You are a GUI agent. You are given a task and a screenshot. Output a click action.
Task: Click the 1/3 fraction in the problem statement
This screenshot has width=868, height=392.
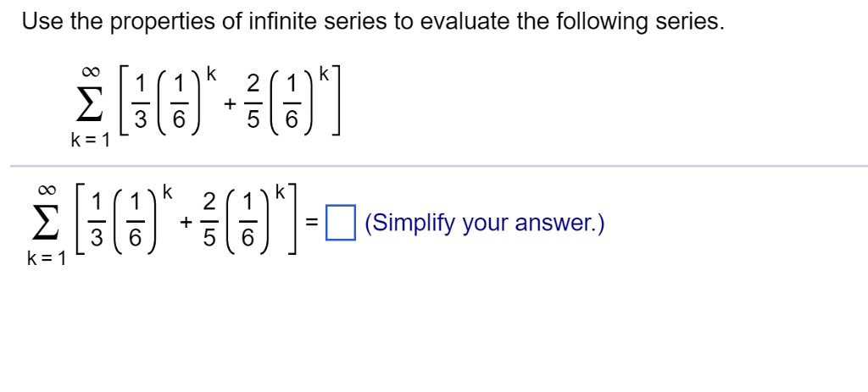coord(140,103)
